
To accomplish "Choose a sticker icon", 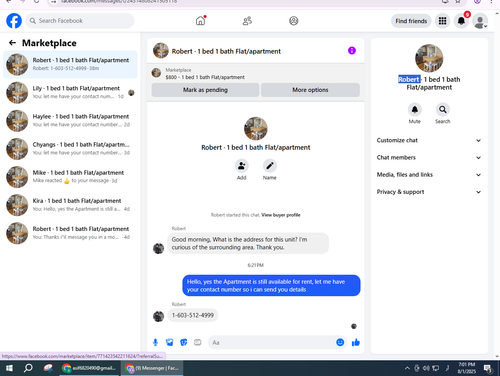I will (184, 342).
